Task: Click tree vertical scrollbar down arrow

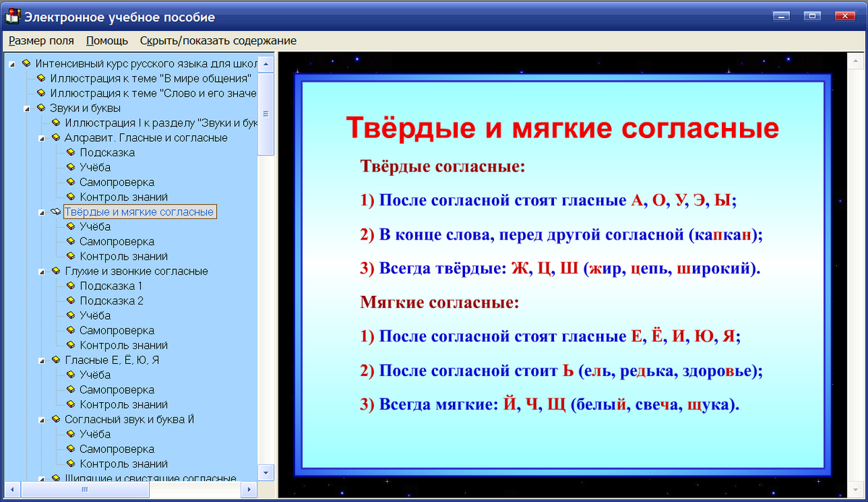Action: point(266,472)
